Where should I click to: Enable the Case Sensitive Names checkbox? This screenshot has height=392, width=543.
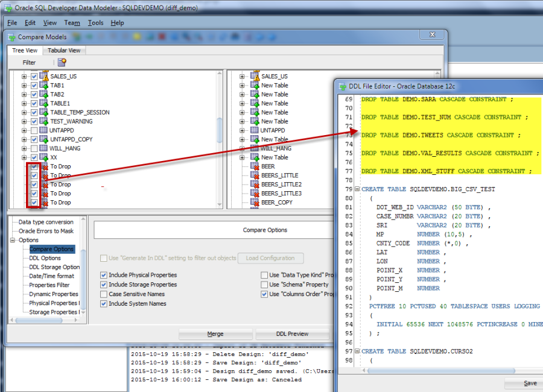pyautogui.click(x=104, y=294)
